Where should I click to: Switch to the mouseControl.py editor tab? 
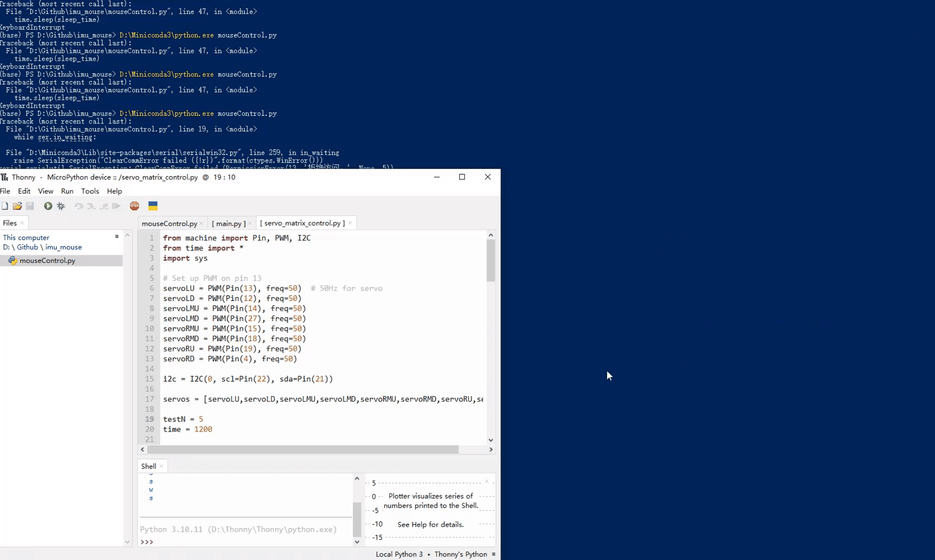(169, 224)
